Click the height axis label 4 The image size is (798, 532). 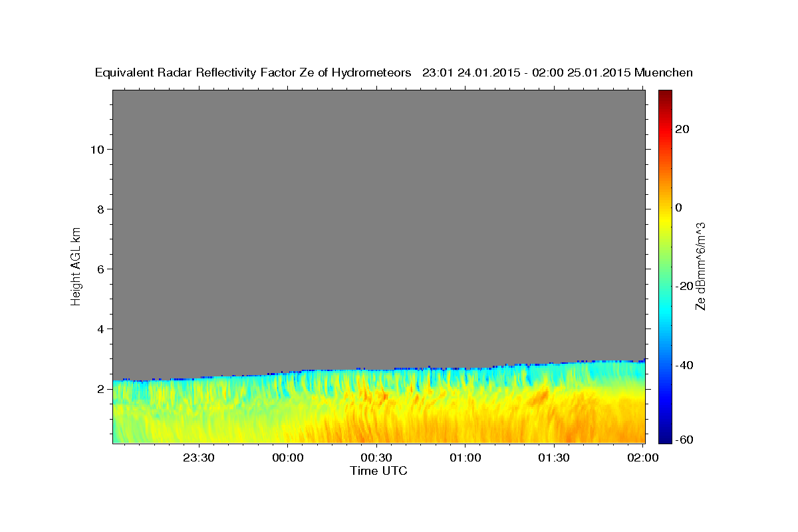click(100, 329)
